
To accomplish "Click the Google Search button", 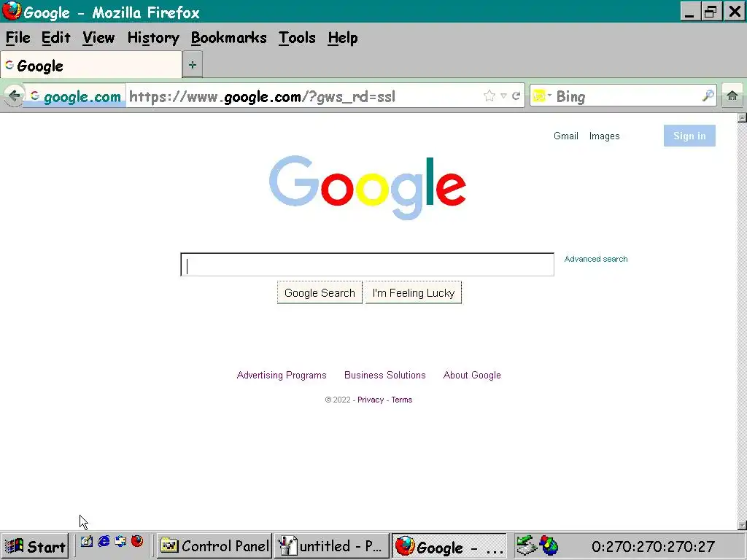I will point(320,292).
